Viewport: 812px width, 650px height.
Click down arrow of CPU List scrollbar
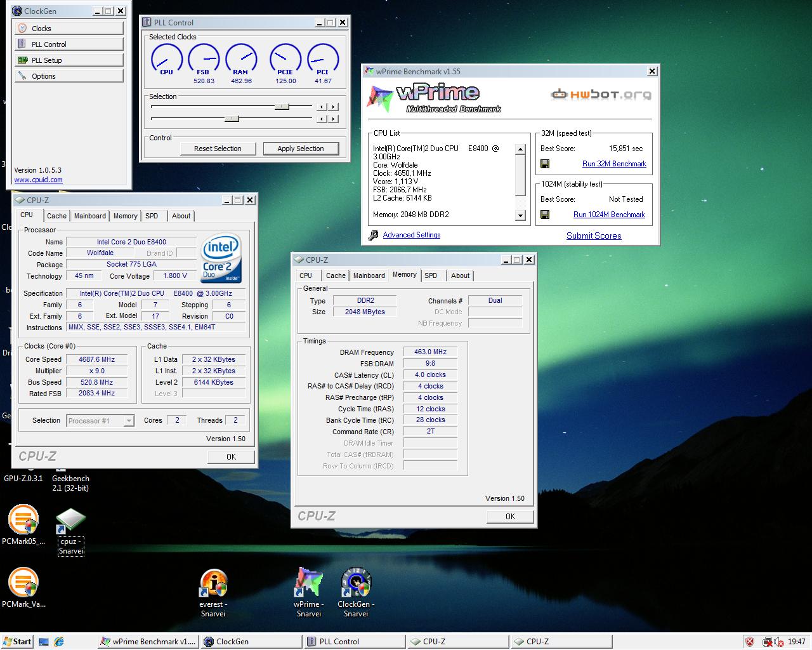coord(521,216)
